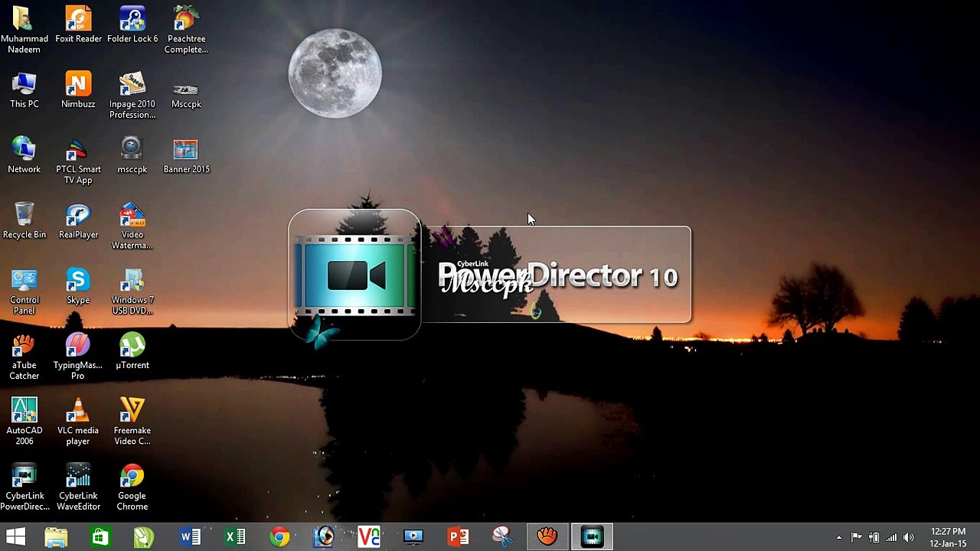Open Folder Lock 6 shortcut
980x551 pixels.
(x=132, y=25)
